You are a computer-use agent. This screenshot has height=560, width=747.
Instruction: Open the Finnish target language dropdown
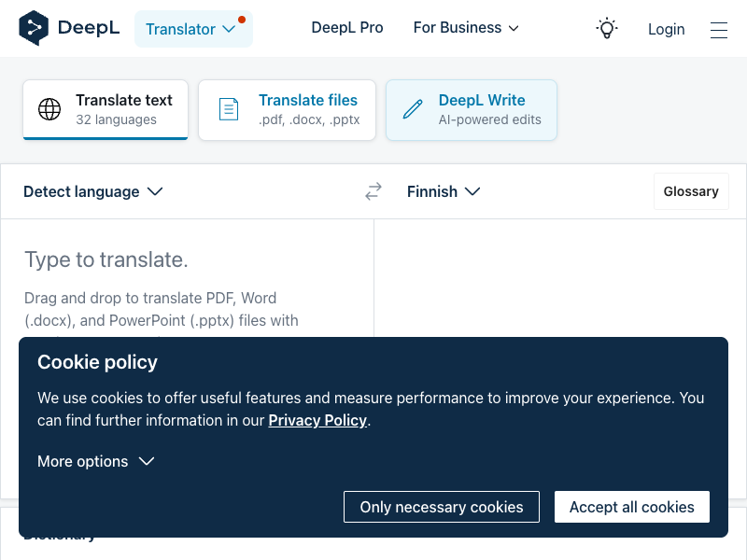(x=443, y=191)
